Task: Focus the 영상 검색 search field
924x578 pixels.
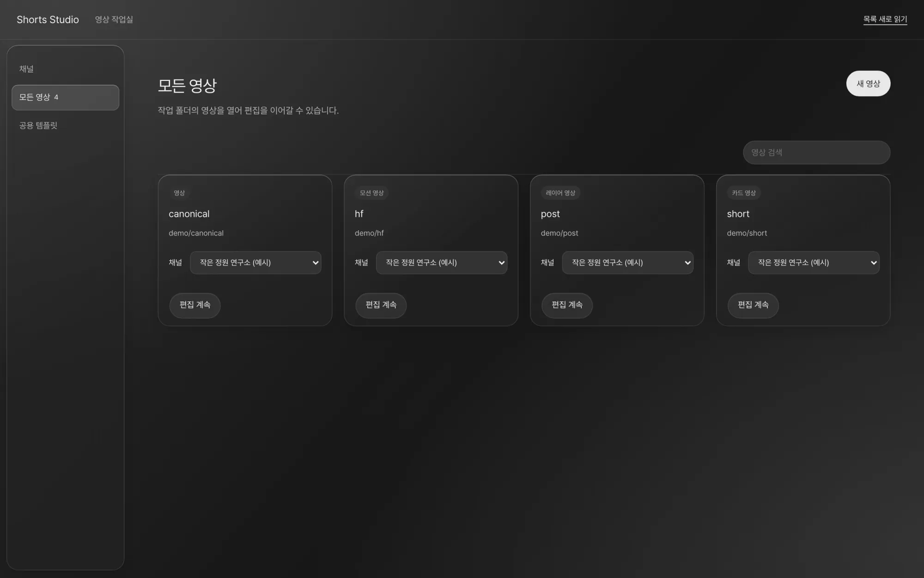Action: pyautogui.click(x=816, y=153)
